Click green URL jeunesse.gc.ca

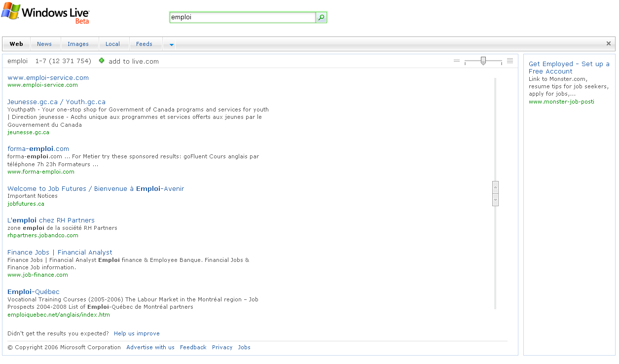point(28,132)
